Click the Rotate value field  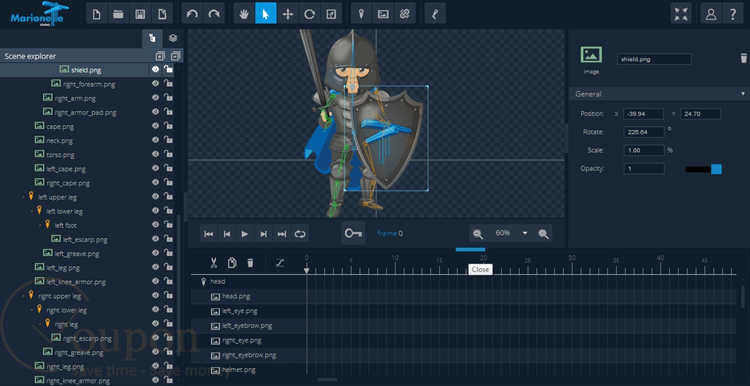pos(644,132)
